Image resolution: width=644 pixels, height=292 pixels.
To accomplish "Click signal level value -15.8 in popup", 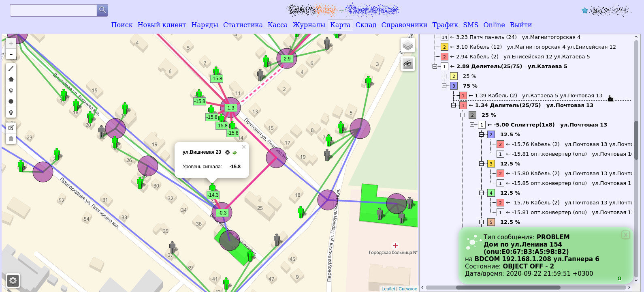I will coord(235,167).
